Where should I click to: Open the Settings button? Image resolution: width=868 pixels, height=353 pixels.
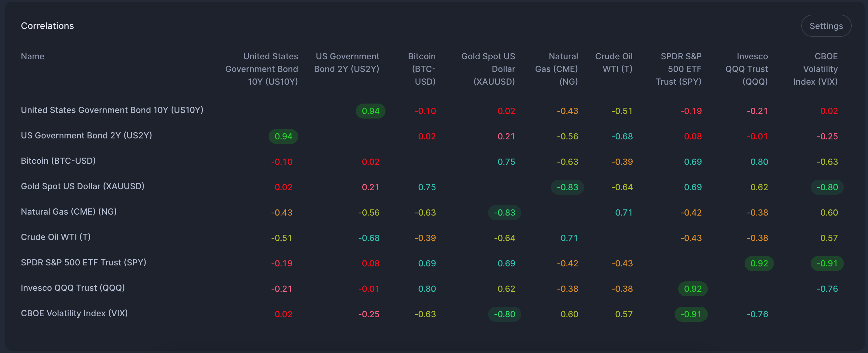[826, 26]
